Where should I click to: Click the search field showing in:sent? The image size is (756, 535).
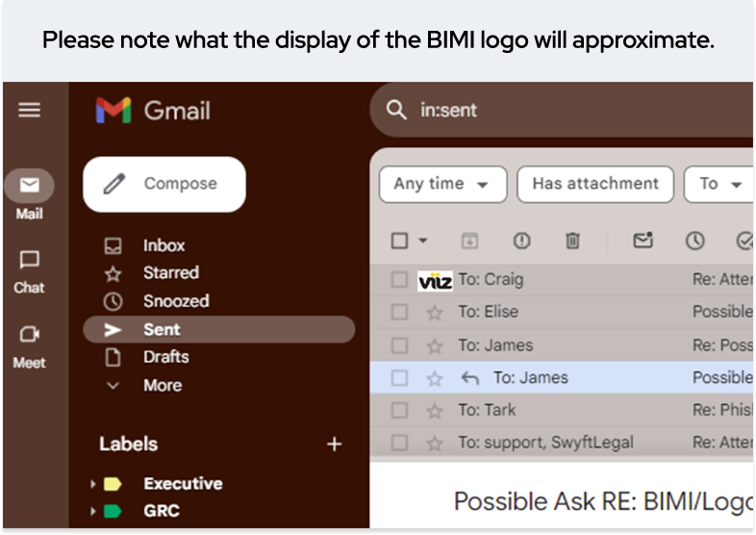click(577, 111)
